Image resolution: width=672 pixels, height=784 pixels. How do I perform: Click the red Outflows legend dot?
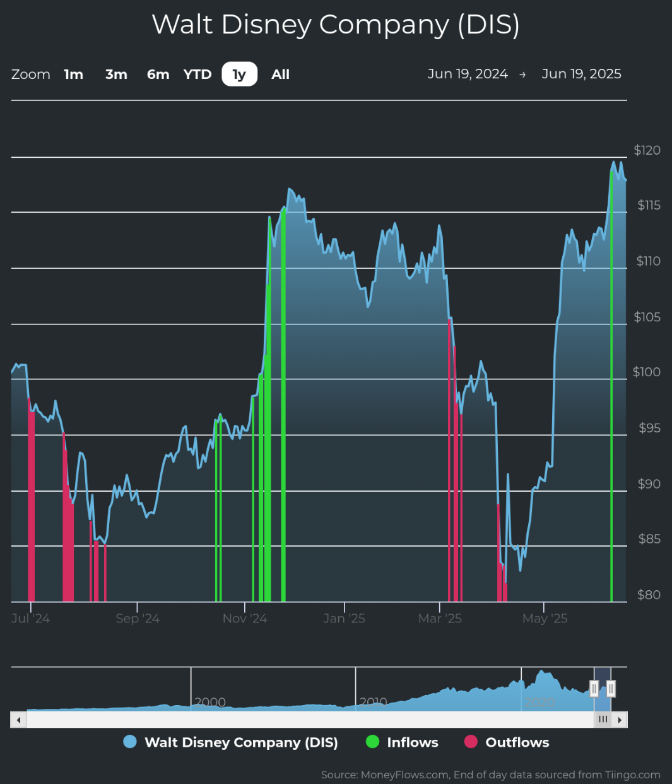click(471, 742)
